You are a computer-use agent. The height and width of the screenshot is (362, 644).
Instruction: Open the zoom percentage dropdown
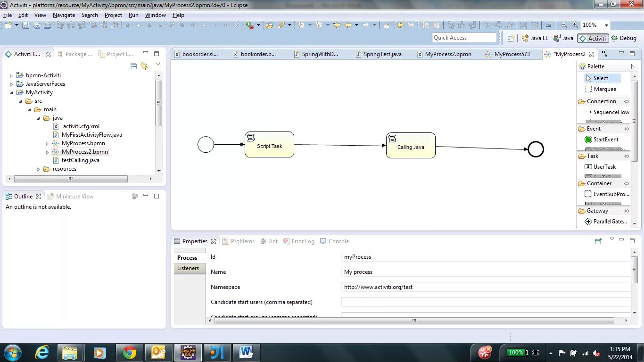tap(606, 25)
